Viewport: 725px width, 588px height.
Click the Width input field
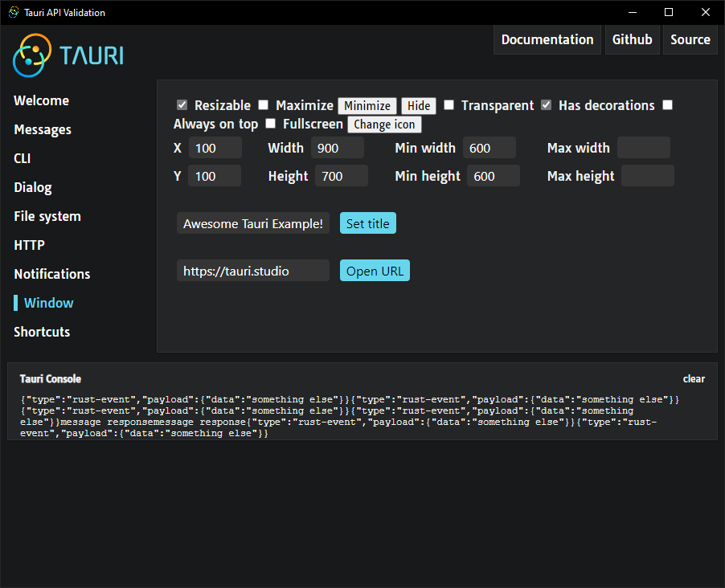(337, 148)
